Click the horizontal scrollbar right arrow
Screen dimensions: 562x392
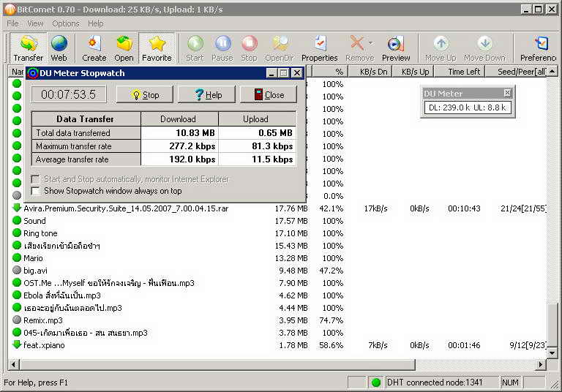click(x=541, y=365)
